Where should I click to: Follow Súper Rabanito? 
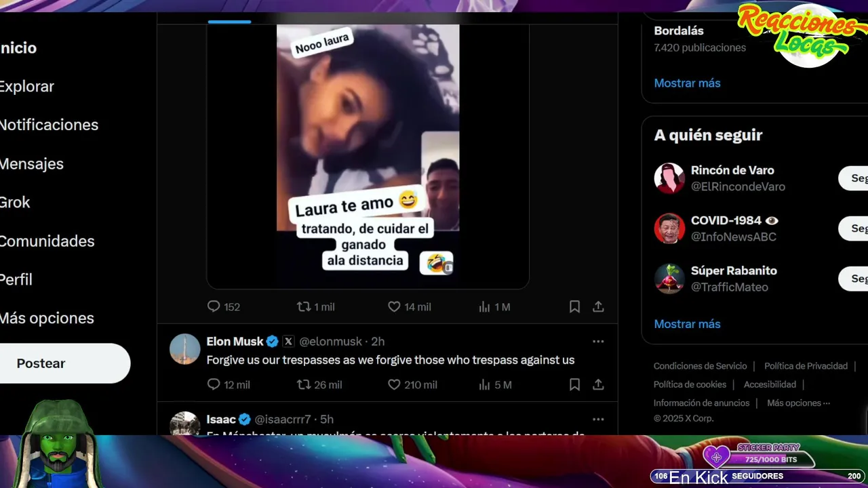(853, 279)
